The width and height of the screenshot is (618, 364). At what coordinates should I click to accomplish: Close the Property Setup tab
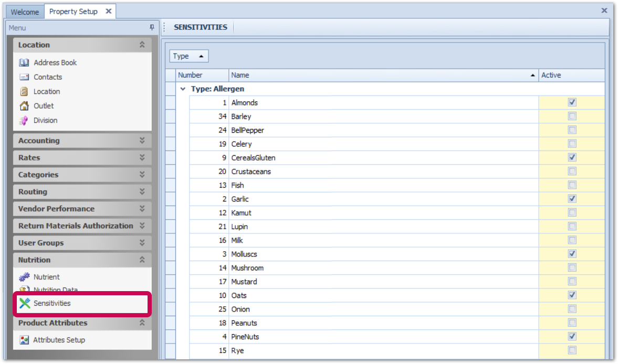108,11
